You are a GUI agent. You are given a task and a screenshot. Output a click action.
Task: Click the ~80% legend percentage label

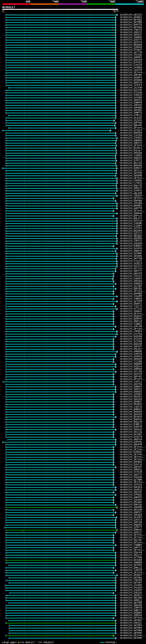click(x=112, y=2)
